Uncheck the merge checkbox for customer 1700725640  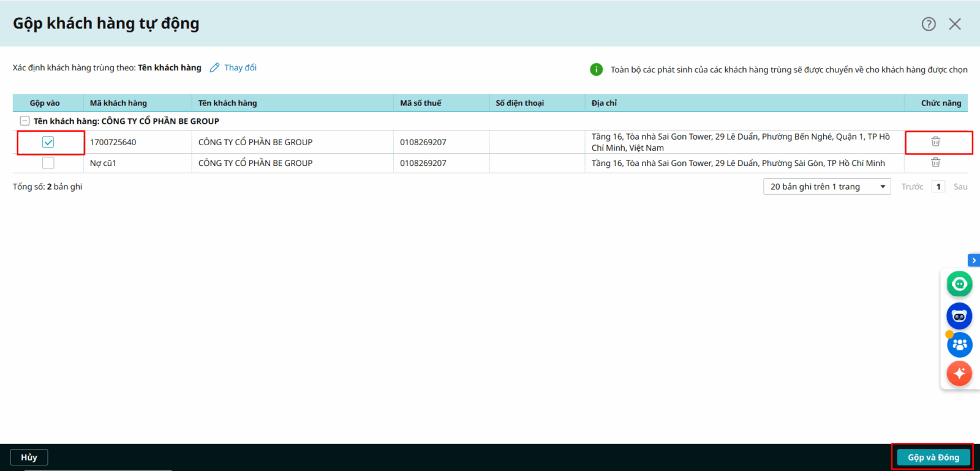coord(48,142)
